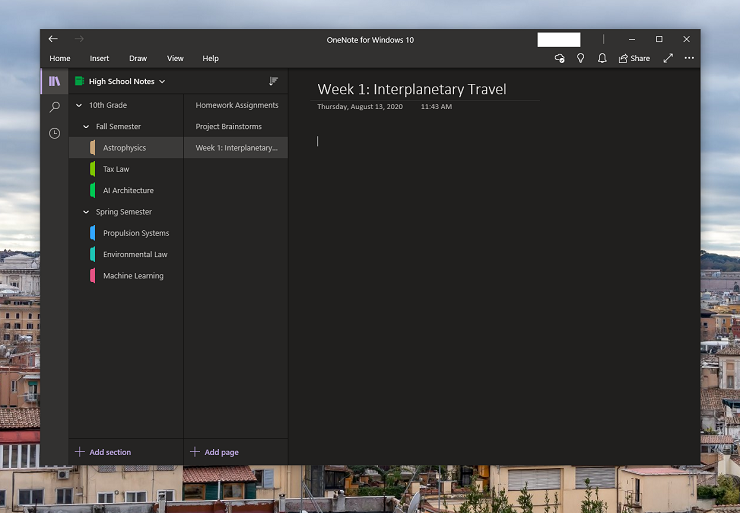740x513 pixels.
Task: Enter full screen mode with arrows icon
Action: click(x=668, y=58)
